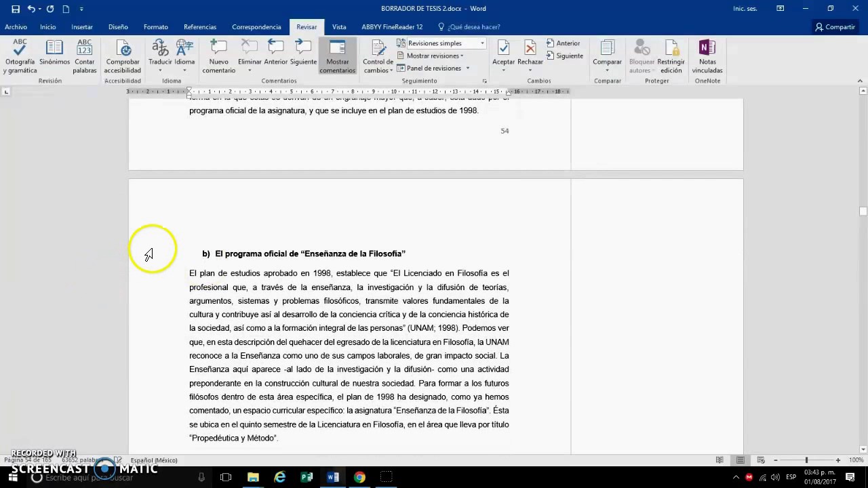The width and height of the screenshot is (868, 488).
Task: Customize Quick Access Toolbar dropdown
Action: pos(81,9)
